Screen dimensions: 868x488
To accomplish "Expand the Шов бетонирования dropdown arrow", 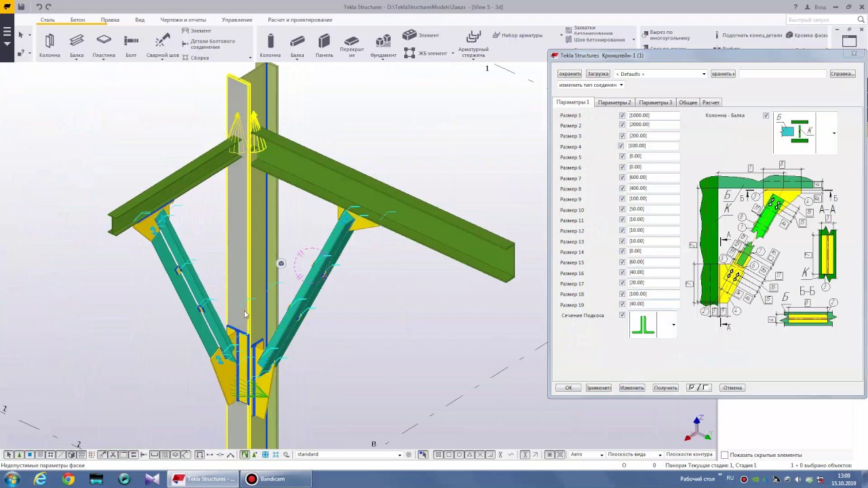I will pyautogui.click(x=633, y=40).
